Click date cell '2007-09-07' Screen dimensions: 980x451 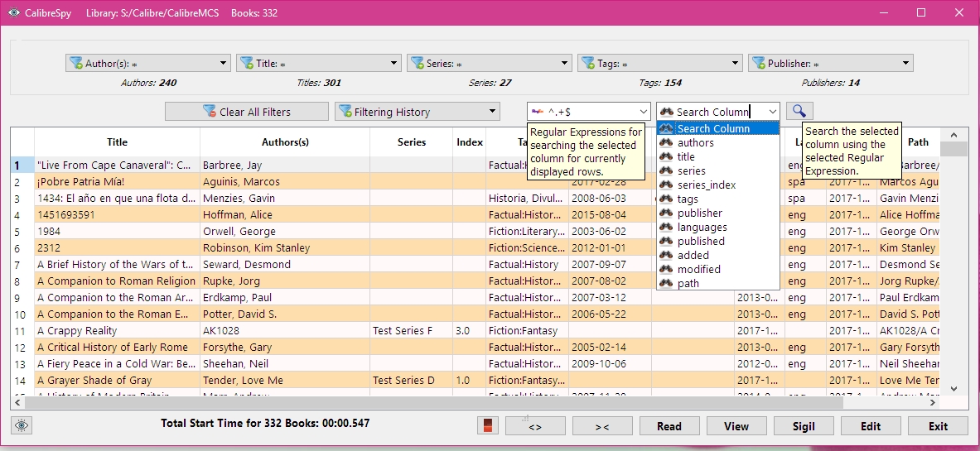(610, 264)
